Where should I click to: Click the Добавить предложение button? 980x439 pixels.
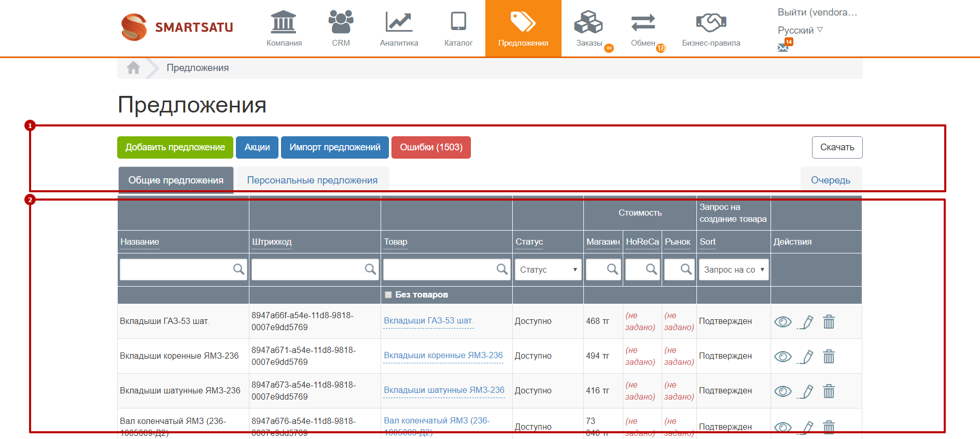tap(175, 147)
